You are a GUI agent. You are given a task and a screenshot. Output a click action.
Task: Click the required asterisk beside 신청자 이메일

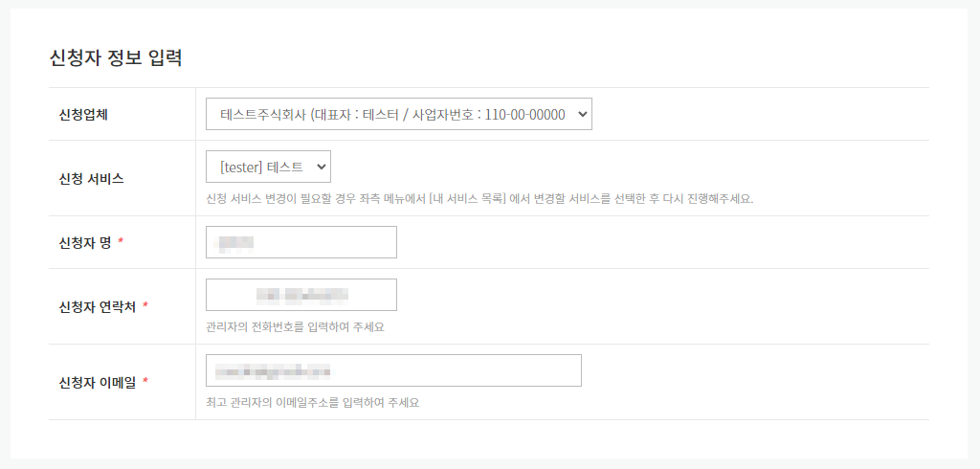(145, 382)
